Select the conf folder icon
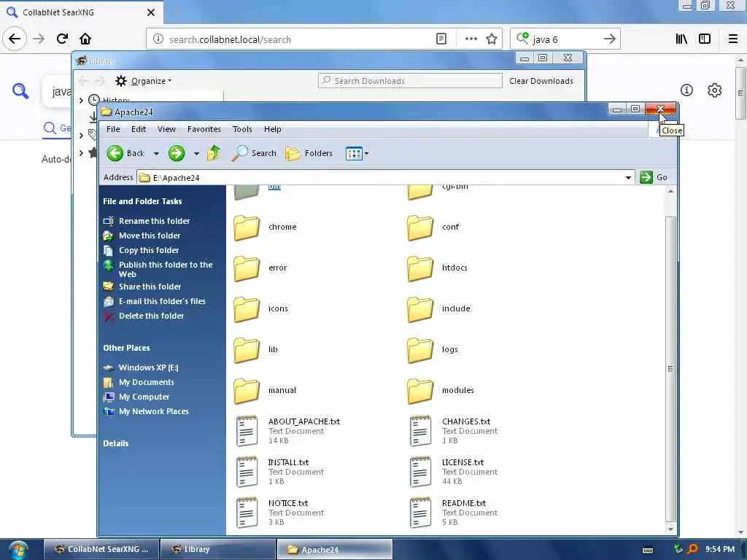This screenshot has height=560, width=747. coord(420,227)
